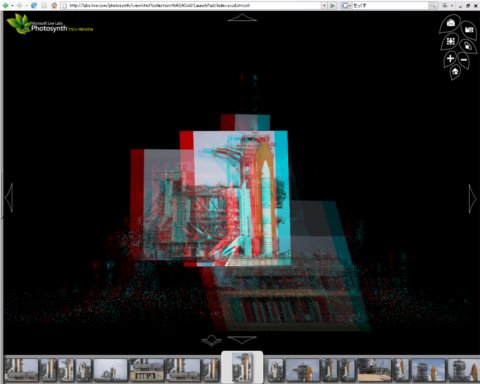480x384 pixels.
Task: Toggle the point cloud orbit leaf icon
Action: pyautogui.click(x=468, y=46)
